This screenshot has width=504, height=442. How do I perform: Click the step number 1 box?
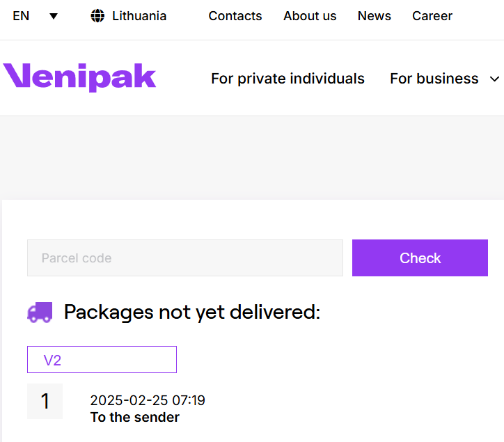click(45, 401)
